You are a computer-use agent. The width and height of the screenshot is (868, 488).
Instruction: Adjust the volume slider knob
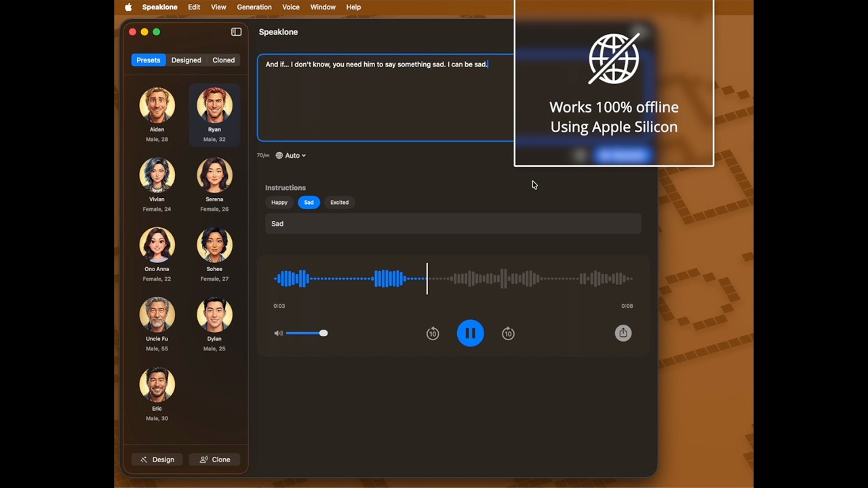(x=323, y=333)
